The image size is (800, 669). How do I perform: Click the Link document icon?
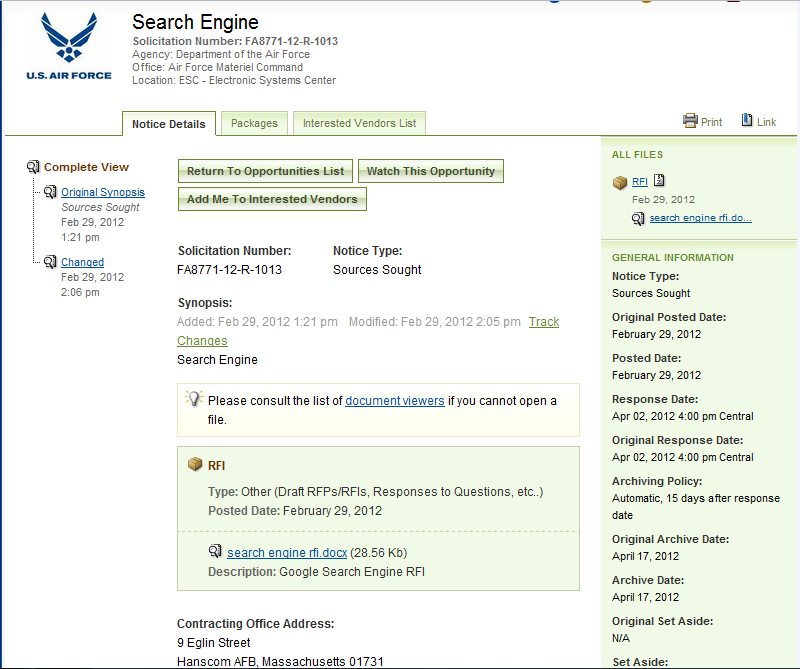point(747,120)
